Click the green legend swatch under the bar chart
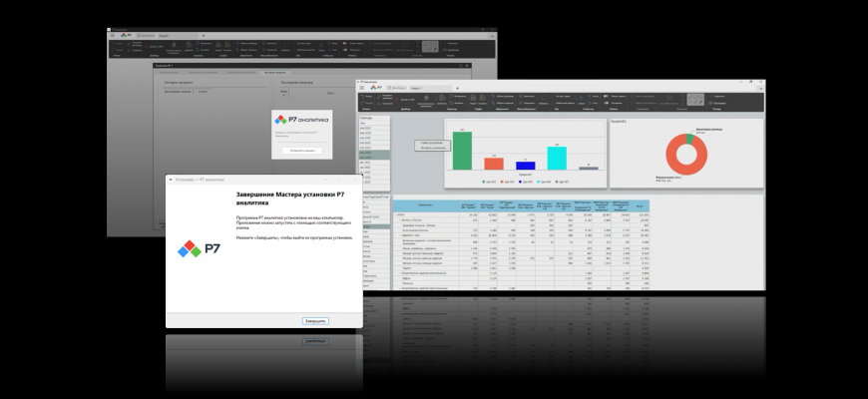 click(483, 182)
